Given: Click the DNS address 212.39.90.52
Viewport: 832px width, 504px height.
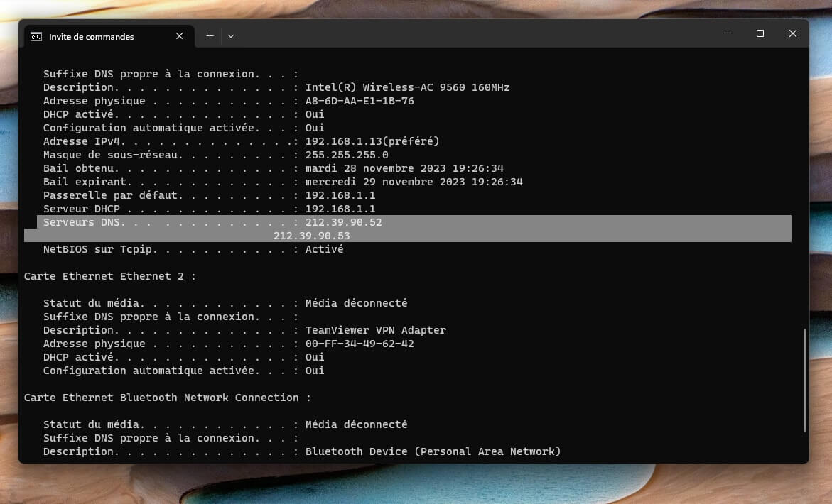Looking at the screenshot, I should tap(343, 222).
